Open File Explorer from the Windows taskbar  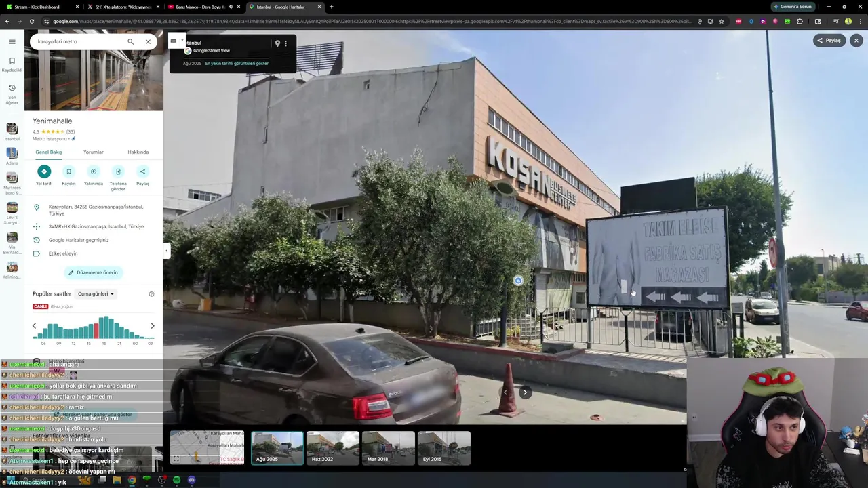pos(117,480)
